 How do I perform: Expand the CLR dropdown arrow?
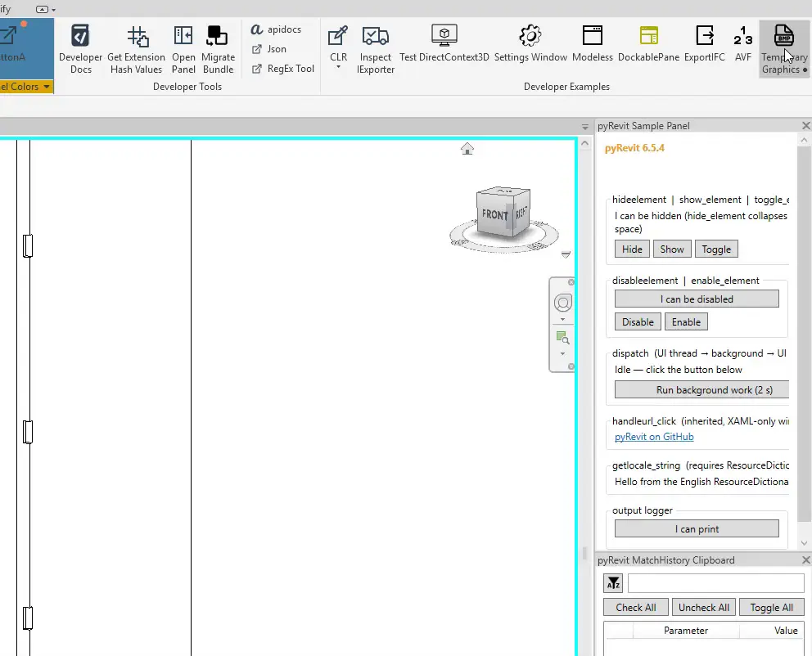click(338, 67)
